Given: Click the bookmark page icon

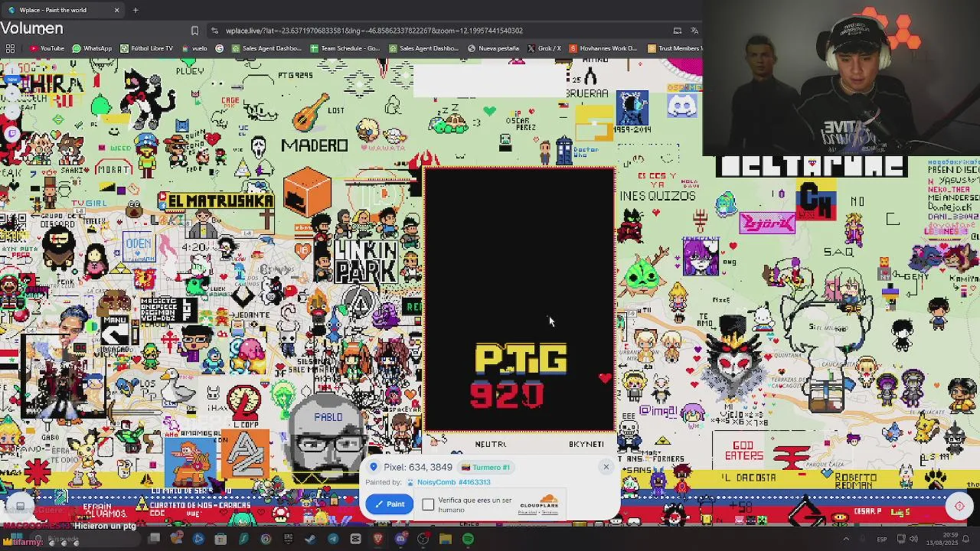Looking at the screenshot, I should click(194, 31).
